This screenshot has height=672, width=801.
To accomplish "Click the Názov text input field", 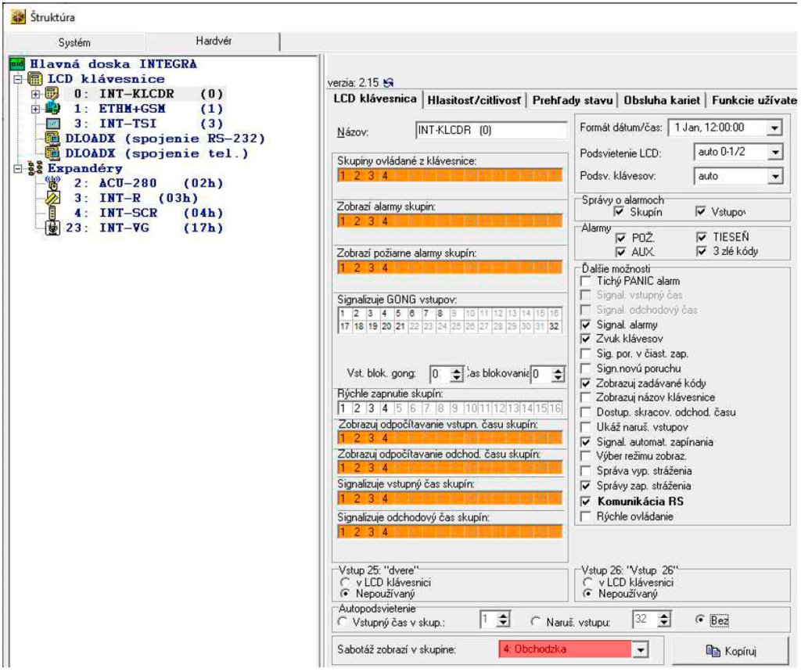I will 490,131.
